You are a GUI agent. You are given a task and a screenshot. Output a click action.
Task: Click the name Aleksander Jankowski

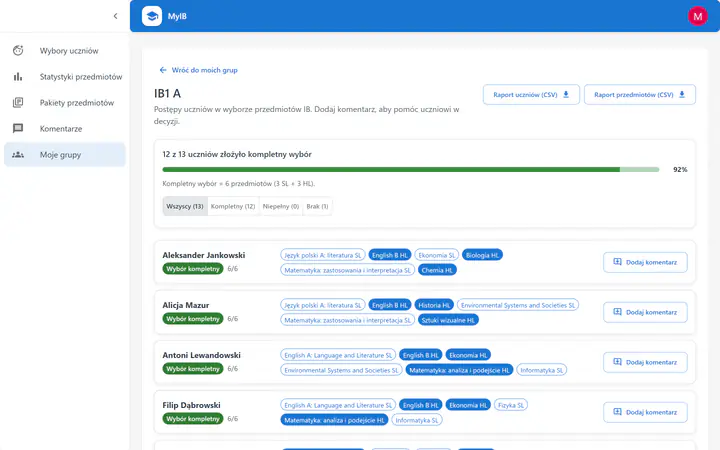204,255
